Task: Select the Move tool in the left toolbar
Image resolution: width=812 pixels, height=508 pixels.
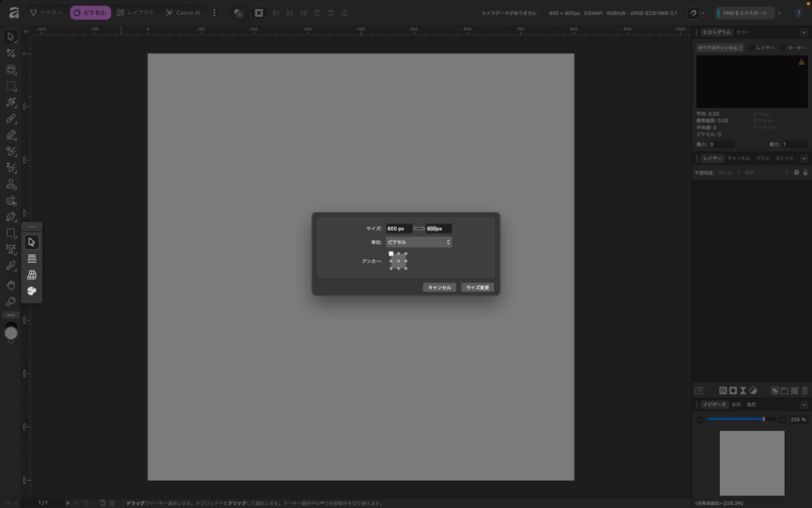Action: pos(11,37)
